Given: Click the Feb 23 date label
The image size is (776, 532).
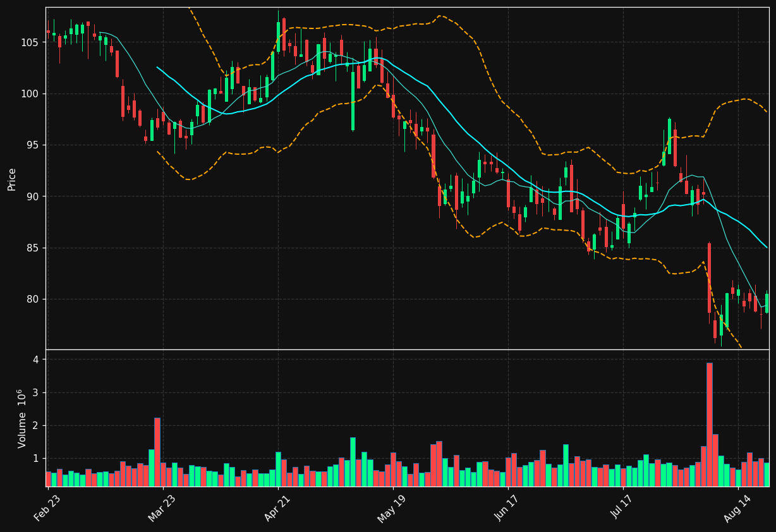Looking at the screenshot, I should 47,509.
